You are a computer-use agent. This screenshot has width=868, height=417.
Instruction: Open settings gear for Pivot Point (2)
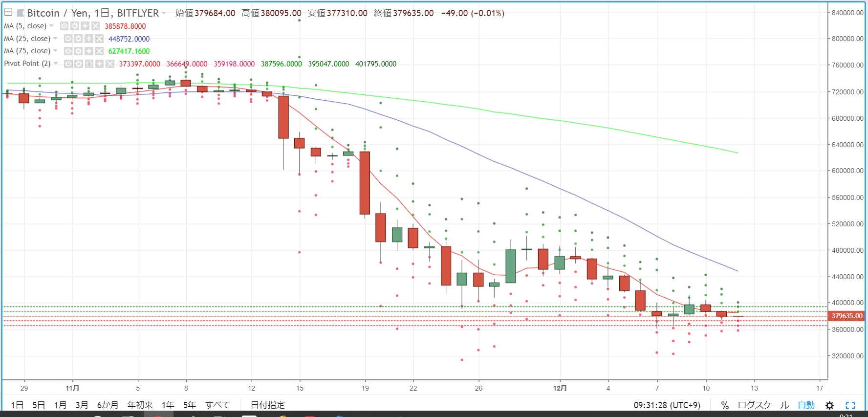pyautogui.click(x=79, y=64)
